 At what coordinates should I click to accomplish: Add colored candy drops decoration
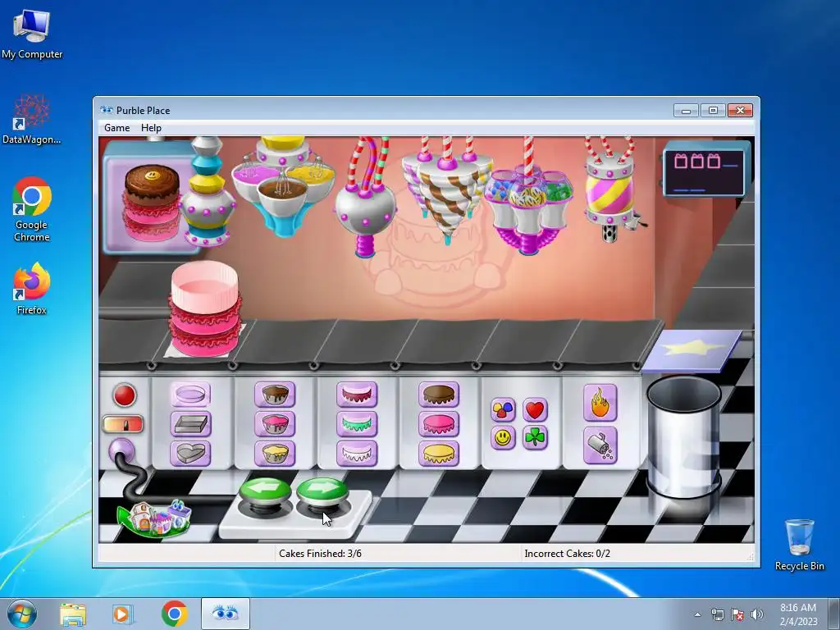coord(503,410)
